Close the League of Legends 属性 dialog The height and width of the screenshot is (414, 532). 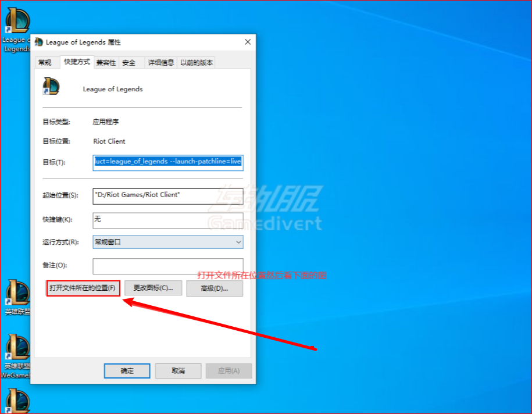pos(248,42)
